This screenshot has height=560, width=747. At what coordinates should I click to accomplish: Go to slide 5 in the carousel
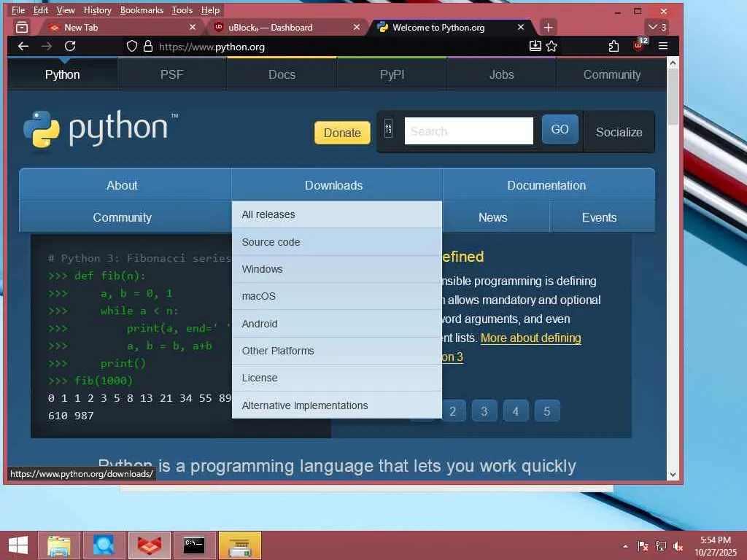coord(547,411)
